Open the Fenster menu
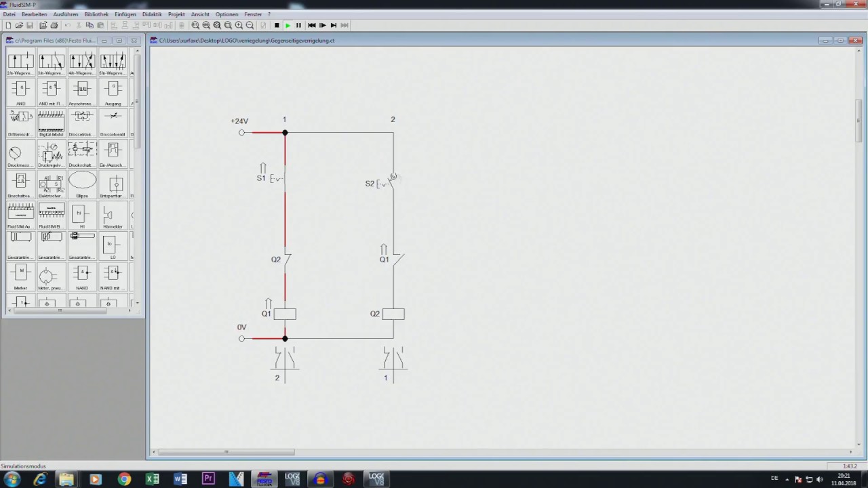The image size is (868, 488). (253, 14)
